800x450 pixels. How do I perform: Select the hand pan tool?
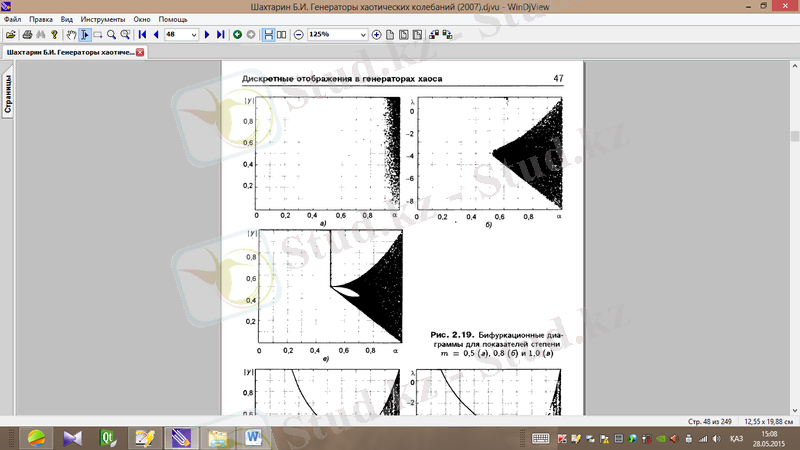pyautogui.click(x=70, y=35)
